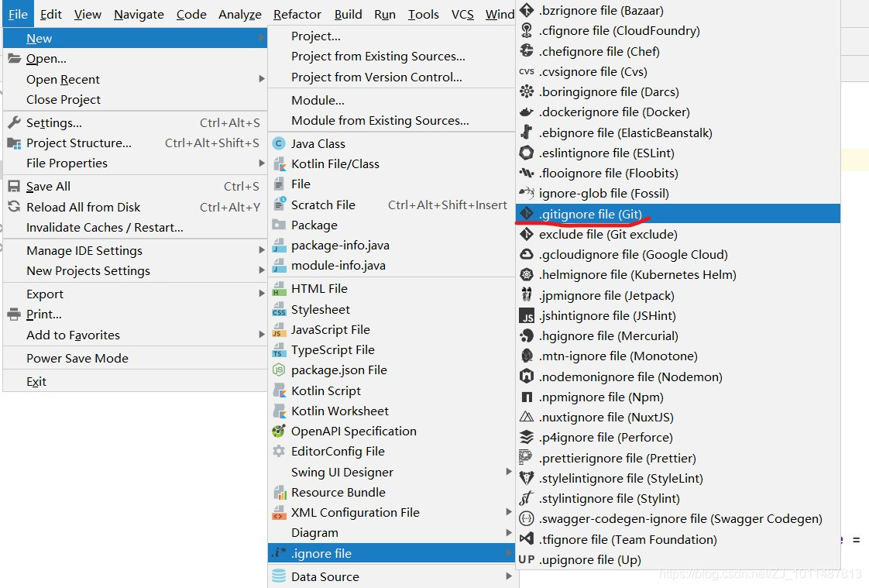Click the ESLint hexagon icon
Viewport: 869px width, 588px height.
click(526, 153)
